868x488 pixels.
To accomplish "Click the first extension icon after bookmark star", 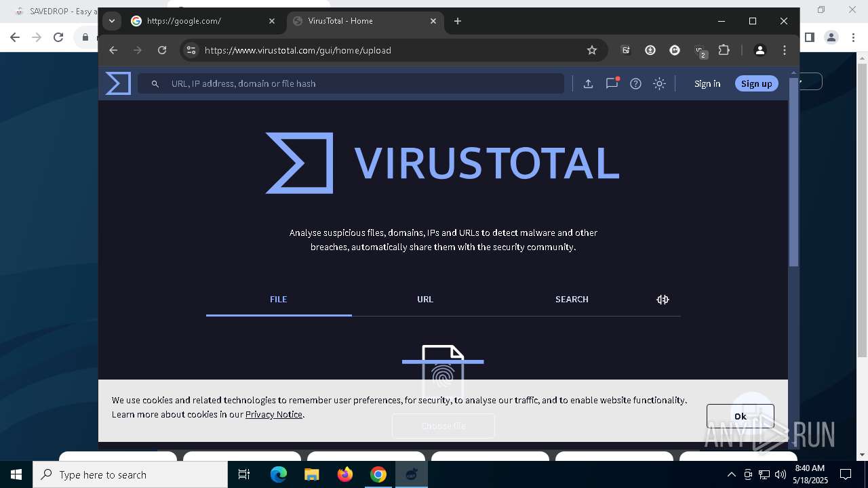I will (x=626, y=50).
